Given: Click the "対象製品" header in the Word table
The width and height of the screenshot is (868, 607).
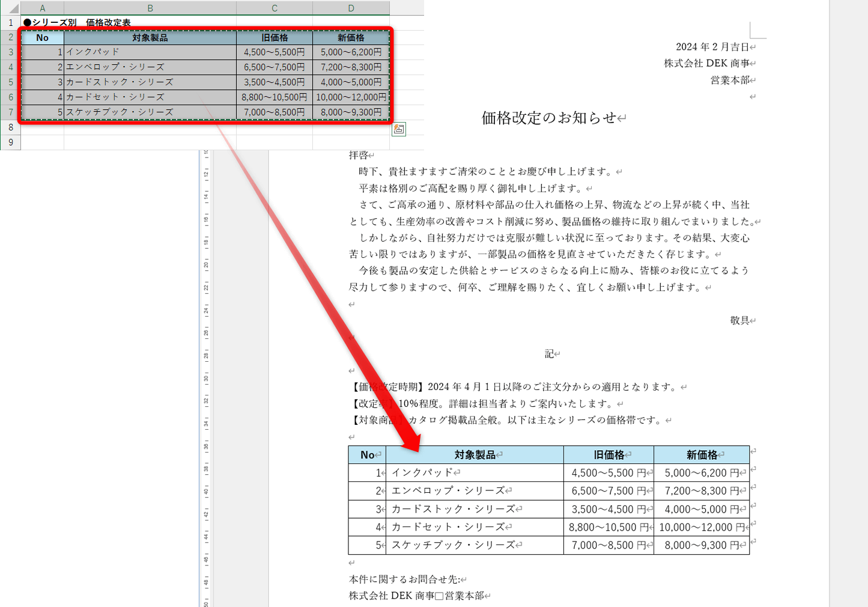Looking at the screenshot, I should coord(475,455).
